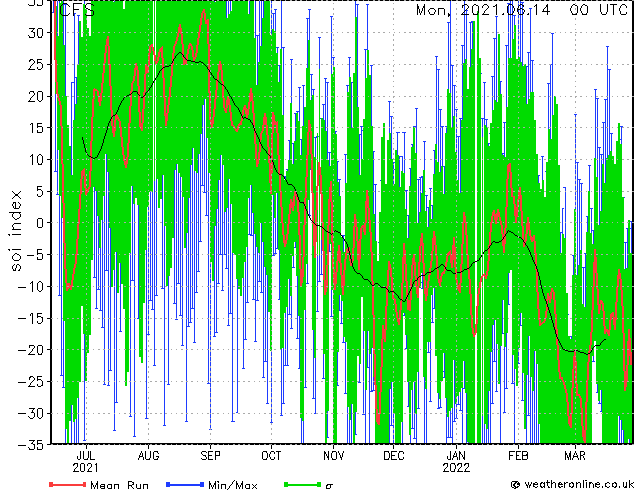Click the 'Mon, 2021.06.14 00 UTC' timestamp

coord(522,10)
